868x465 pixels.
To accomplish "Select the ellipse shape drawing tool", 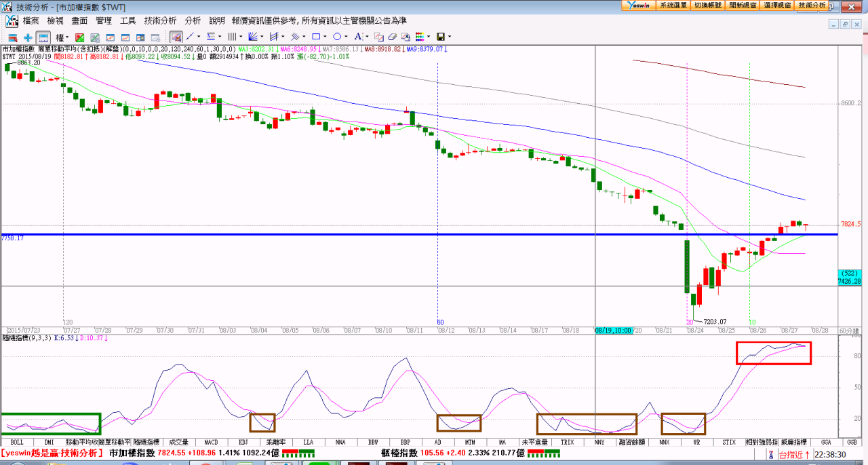I will click(337, 37).
